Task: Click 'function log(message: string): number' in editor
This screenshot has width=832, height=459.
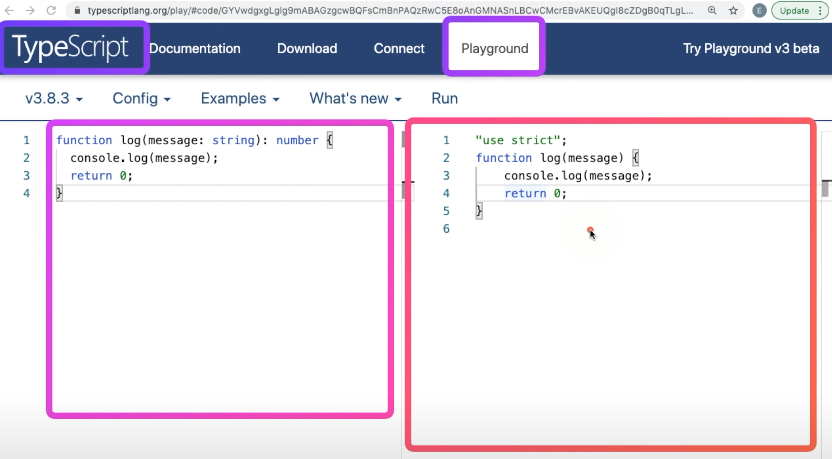Action: (187, 140)
